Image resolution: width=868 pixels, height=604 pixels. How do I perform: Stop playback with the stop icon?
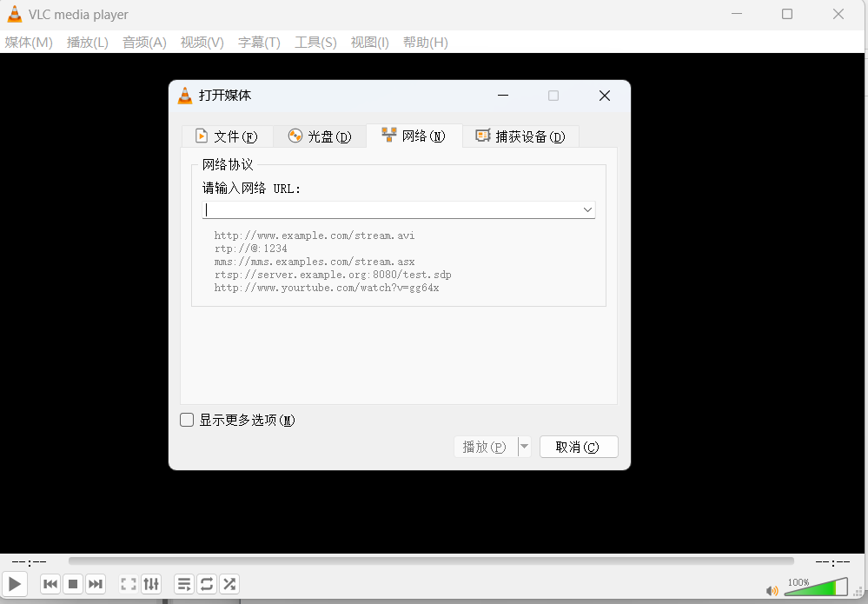point(72,583)
